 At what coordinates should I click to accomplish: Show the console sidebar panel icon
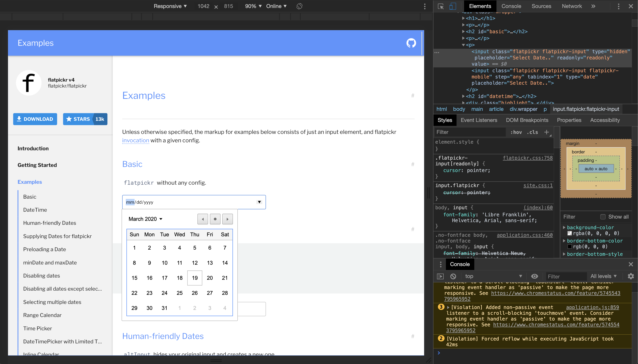[440, 276]
